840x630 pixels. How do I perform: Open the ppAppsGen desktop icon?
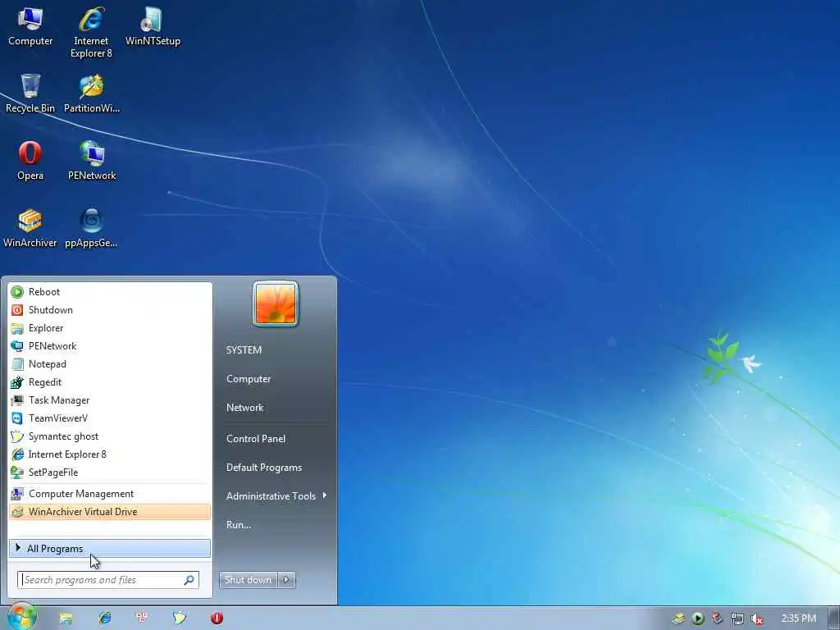[91, 228]
